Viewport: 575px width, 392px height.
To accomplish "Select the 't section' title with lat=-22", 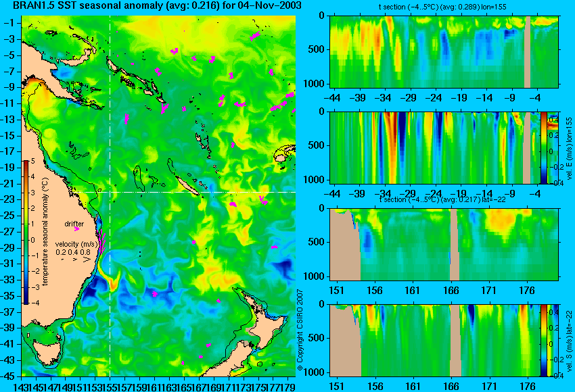I will tap(442, 199).
